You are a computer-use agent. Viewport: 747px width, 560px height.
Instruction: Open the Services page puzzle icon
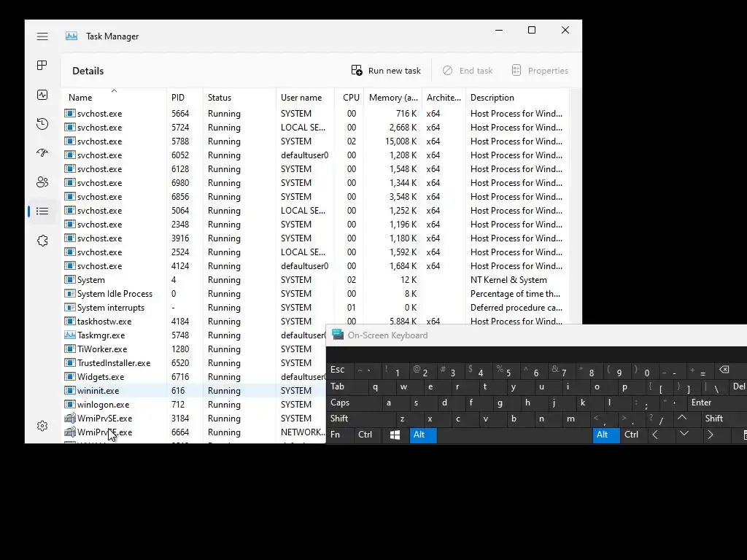click(x=42, y=241)
